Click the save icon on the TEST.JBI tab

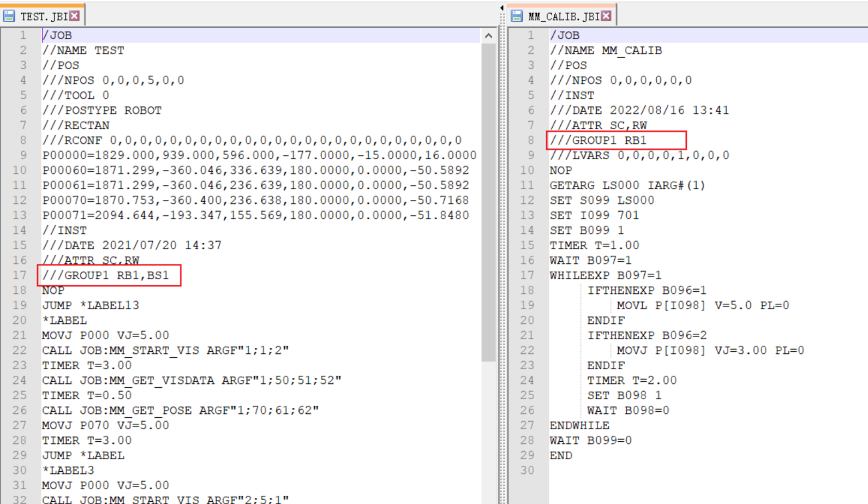(9, 16)
